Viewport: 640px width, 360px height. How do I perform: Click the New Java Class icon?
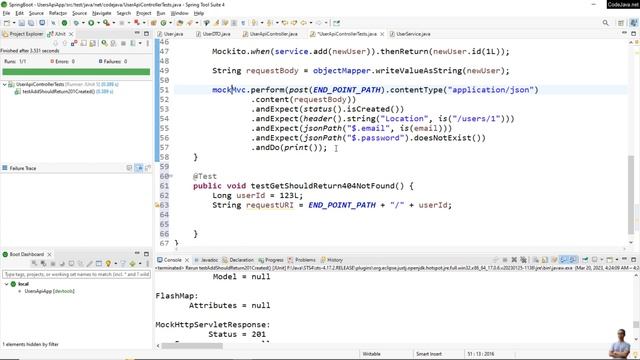164,23
